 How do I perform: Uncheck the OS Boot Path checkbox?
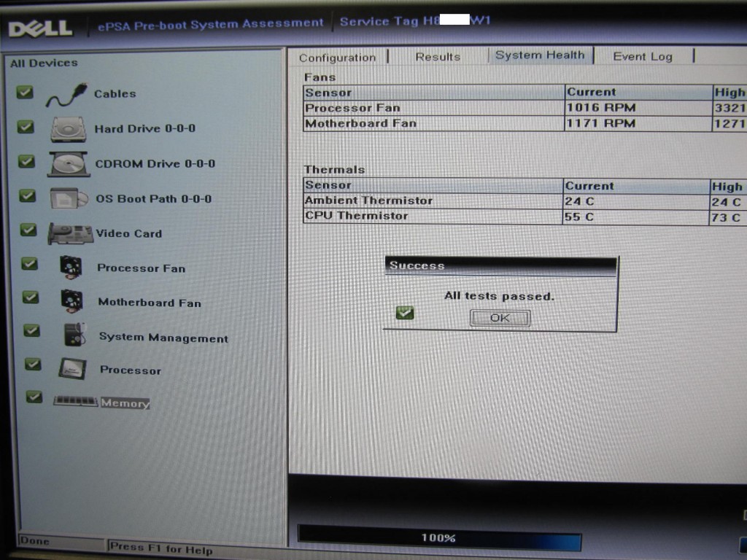pyautogui.click(x=28, y=195)
